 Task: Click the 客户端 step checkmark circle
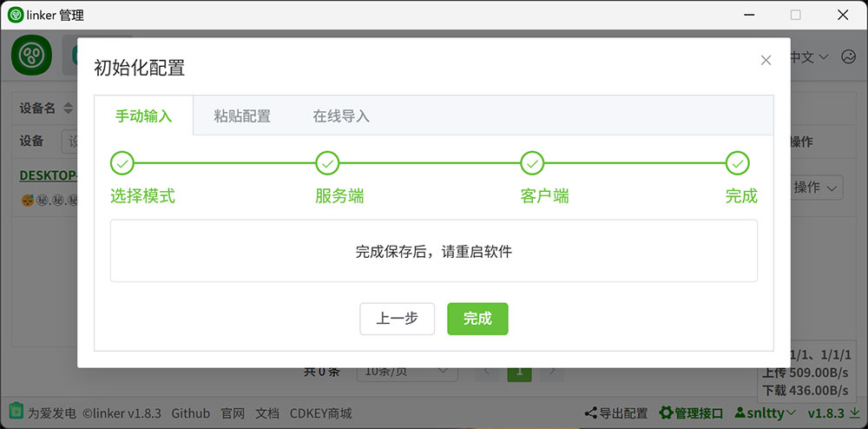pos(532,163)
